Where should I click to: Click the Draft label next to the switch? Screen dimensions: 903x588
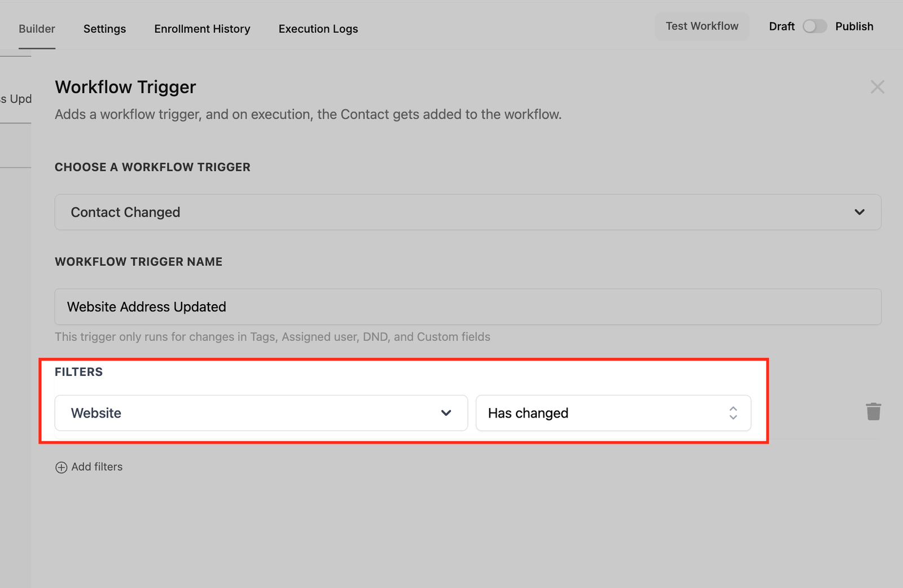tap(781, 27)
